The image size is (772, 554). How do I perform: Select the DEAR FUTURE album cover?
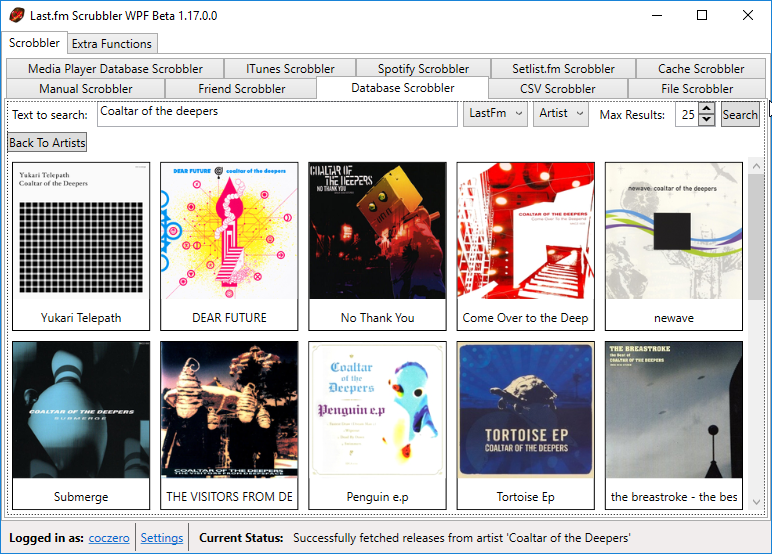click(x=229, y=231)
